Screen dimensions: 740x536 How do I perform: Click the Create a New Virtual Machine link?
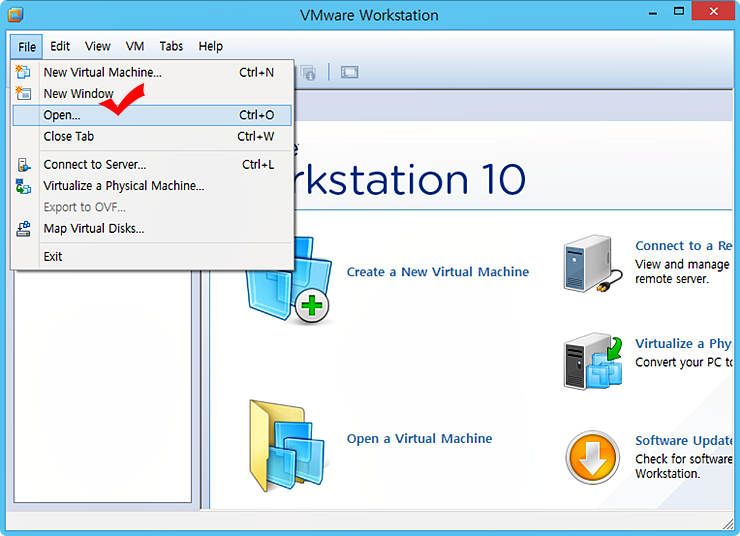pos(437,272)
